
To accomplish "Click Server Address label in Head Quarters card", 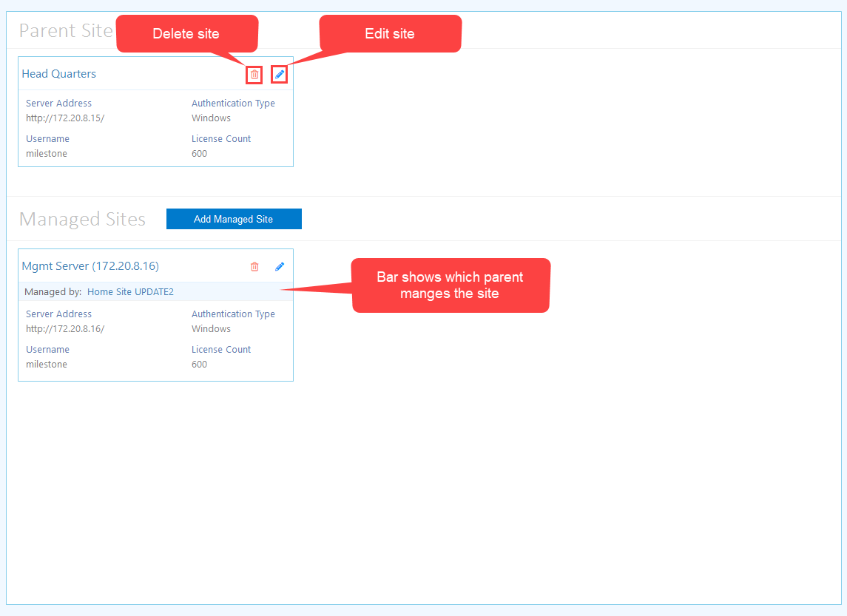I will (x=59, y=103).
